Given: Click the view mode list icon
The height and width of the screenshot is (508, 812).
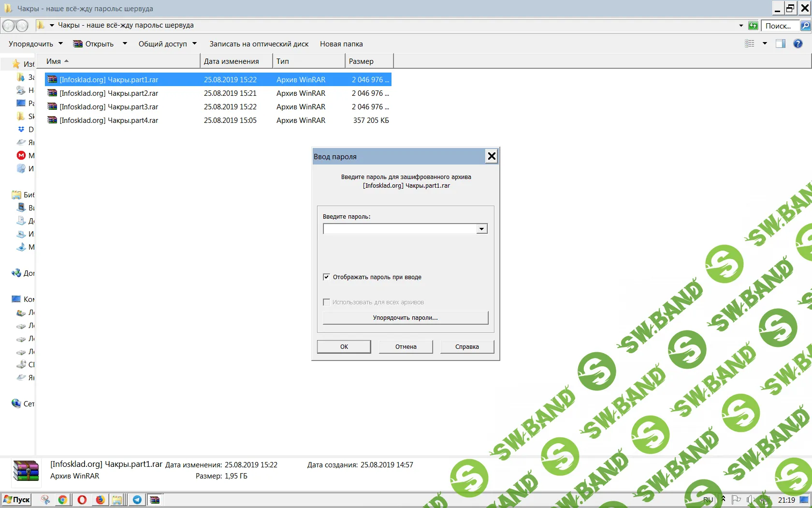Looking at the screenshot, I should point(750,44).
